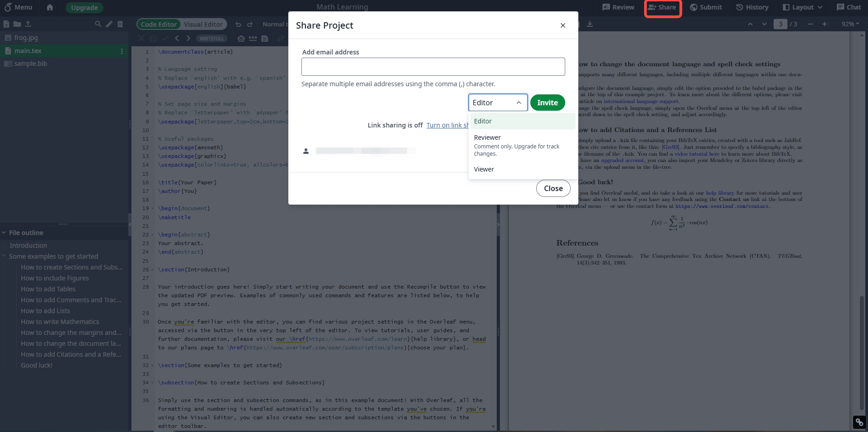Open the collaborator role dropdown

[x=497, y=103]
